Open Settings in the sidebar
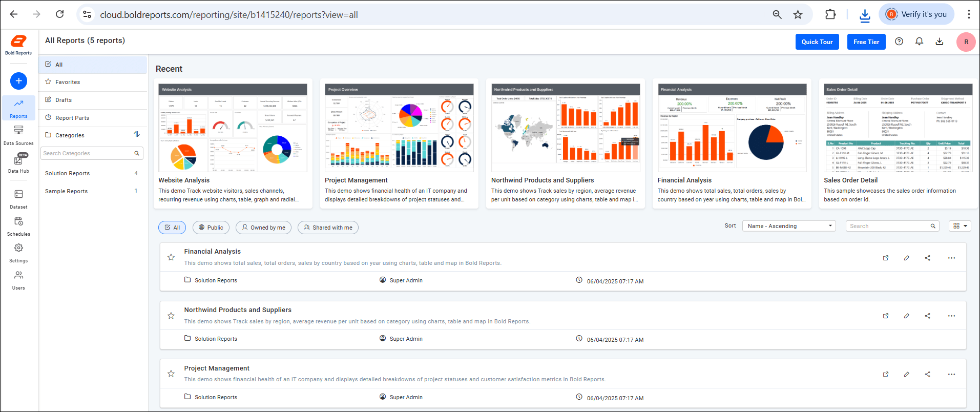This screenshot has width=980, height=412. 18,253
